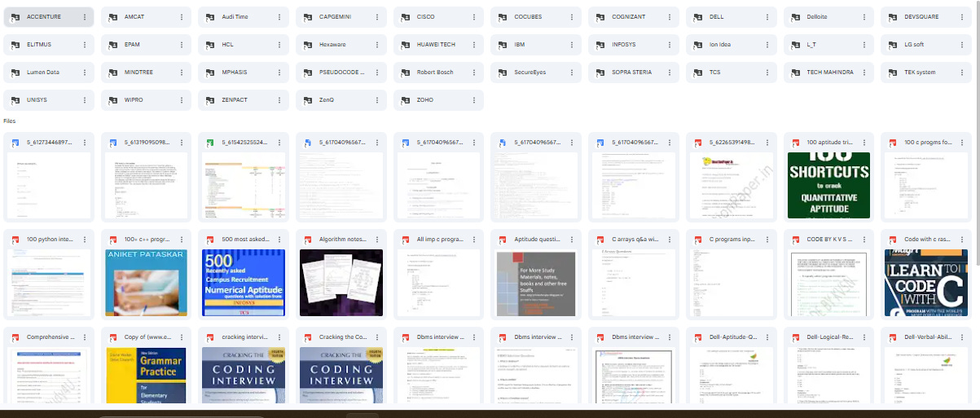Open the COCUBES folder
The width and height of the screenshot is (980, 418).
tap(536, 16)
